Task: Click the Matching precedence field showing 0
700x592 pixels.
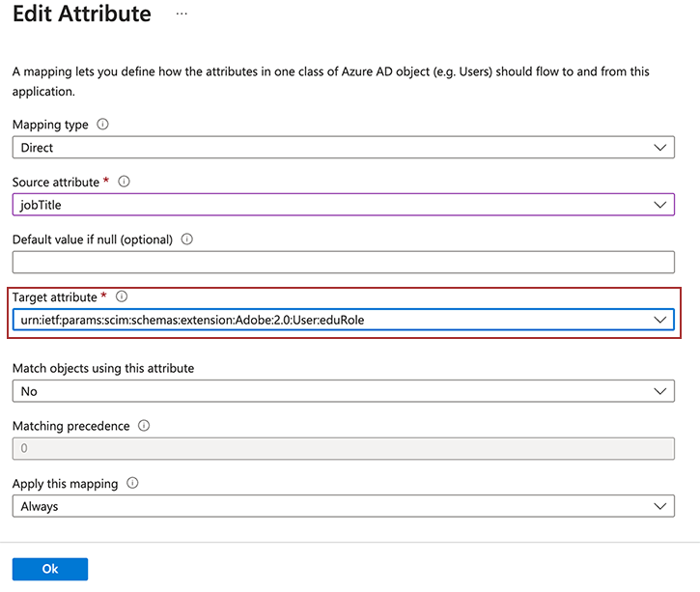Action: tap(343, 448)
